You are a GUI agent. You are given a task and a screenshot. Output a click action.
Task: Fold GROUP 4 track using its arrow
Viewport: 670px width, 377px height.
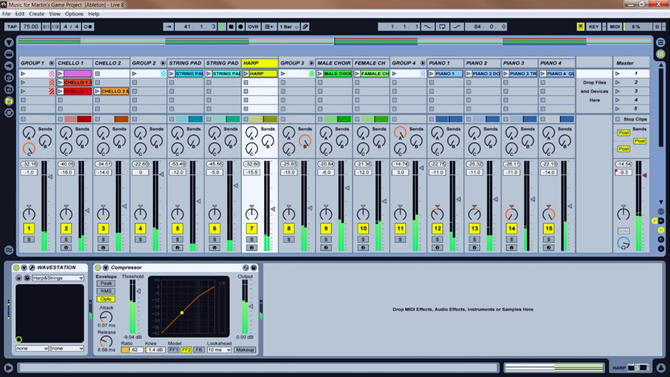tap(423, 63)
